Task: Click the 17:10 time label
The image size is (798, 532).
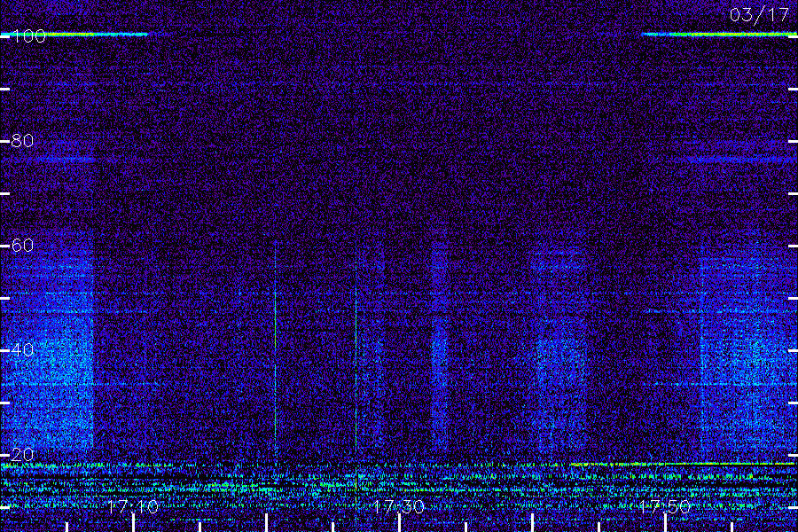Action: click(x=133, y=506)
